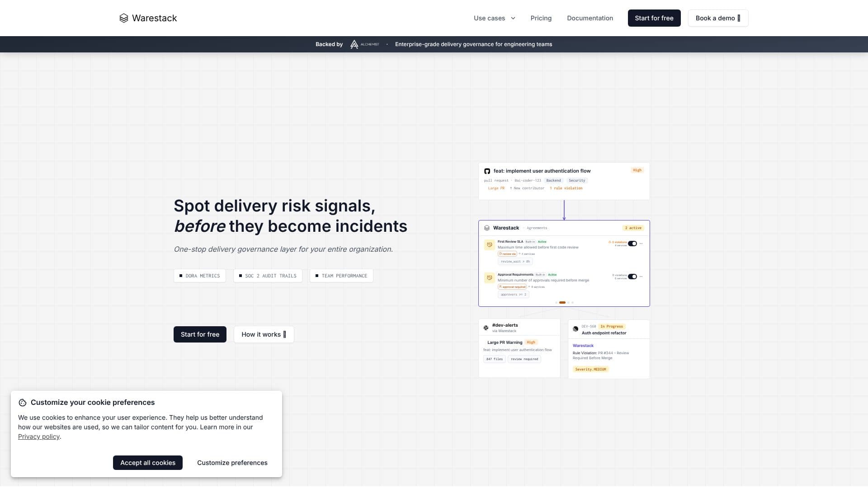Click the cookie icon in the preferences popup
This screenshot has width=868, height=488.
pyautogui.click(x=22, y=403)
